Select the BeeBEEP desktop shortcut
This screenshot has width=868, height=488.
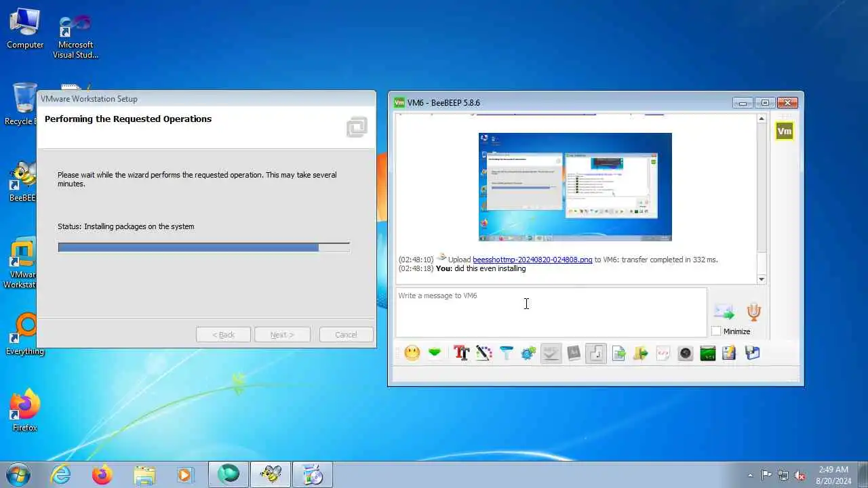[x=23, y=182]
